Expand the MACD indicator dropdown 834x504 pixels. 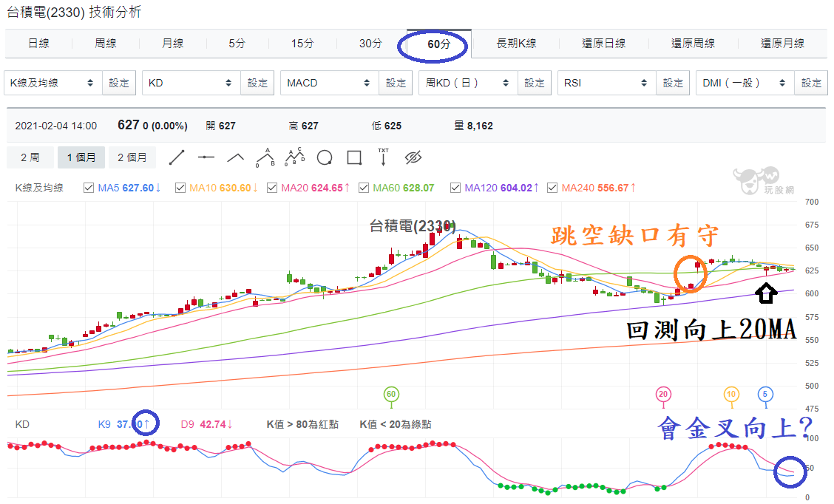click(329, 83)
